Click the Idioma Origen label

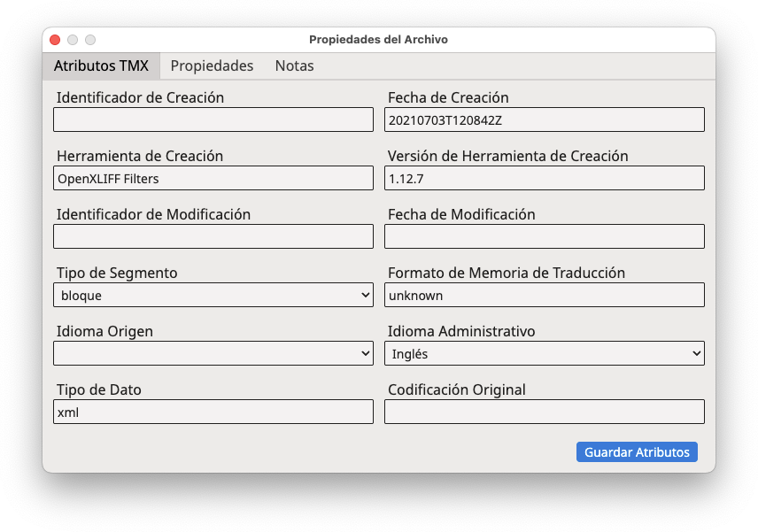104,331
